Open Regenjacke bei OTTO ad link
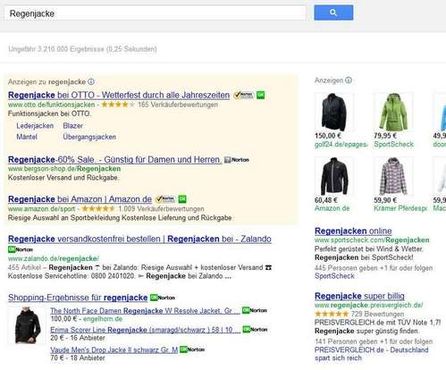 click(x=119, y=95)
